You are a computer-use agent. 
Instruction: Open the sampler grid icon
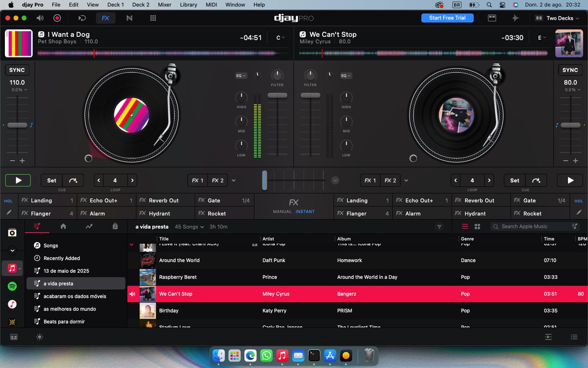(x=153, y=18)
